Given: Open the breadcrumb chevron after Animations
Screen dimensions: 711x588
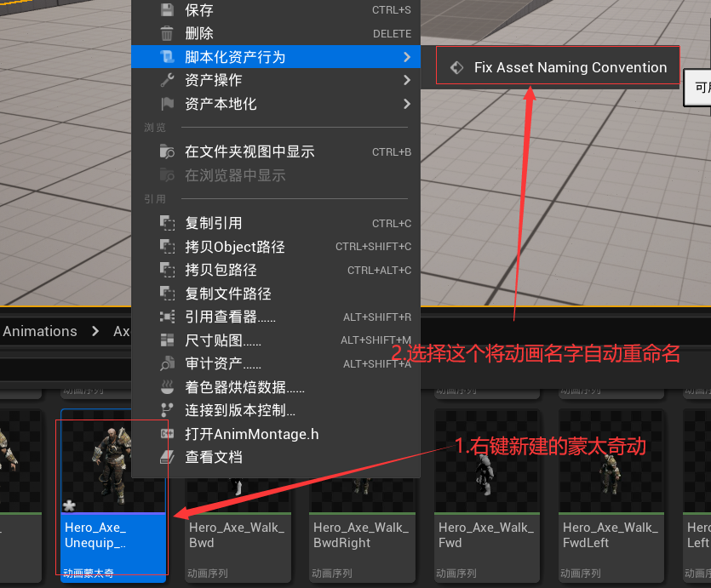Looking at the screenshot, I should point(95,331).
